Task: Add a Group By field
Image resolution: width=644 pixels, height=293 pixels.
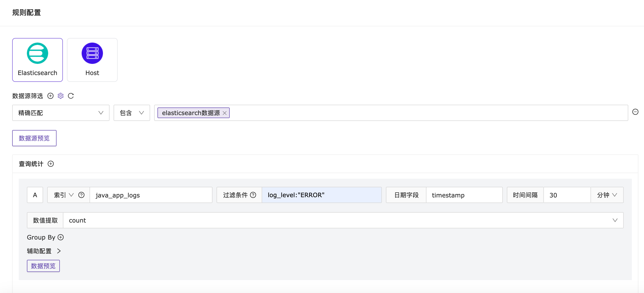Action: click(61, 237)
